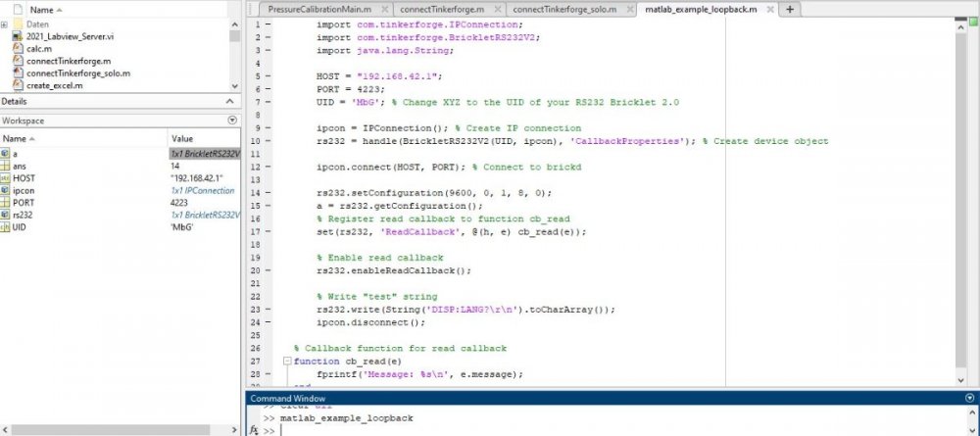Open the Command Window actions menu
The height and width of the screenshot is (436, 980).
pyautogui.click(x=970, y=398)
